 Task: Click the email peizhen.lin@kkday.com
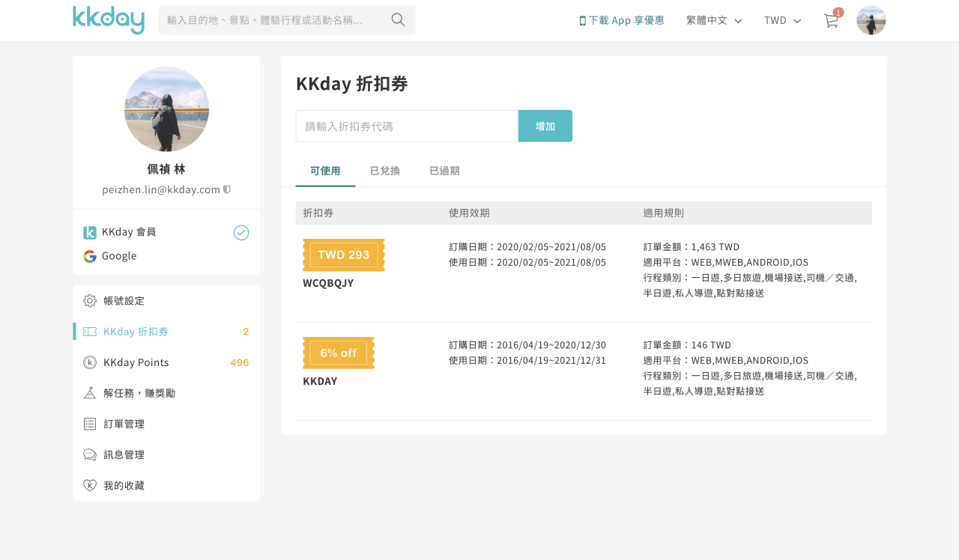click(161, 189)
